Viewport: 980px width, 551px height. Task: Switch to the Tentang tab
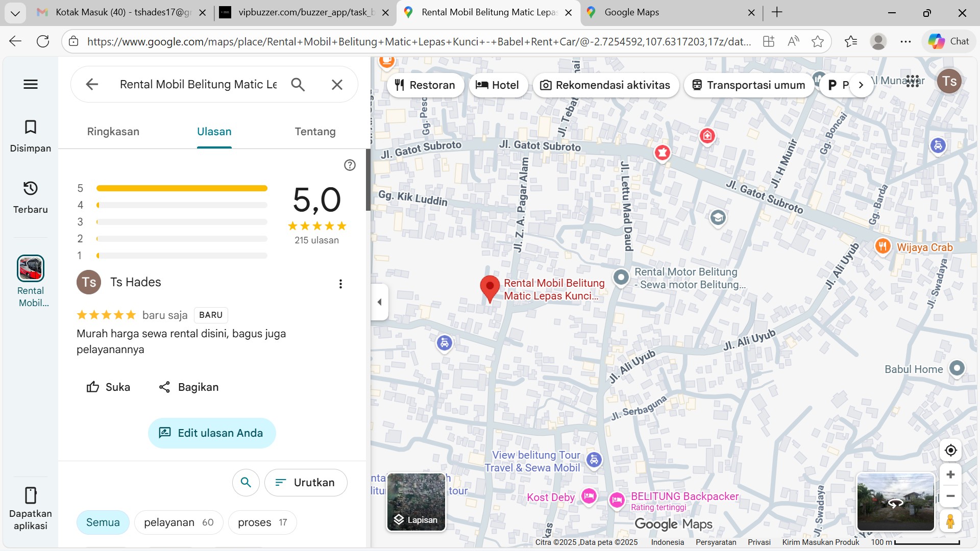[x=315, y=132]
